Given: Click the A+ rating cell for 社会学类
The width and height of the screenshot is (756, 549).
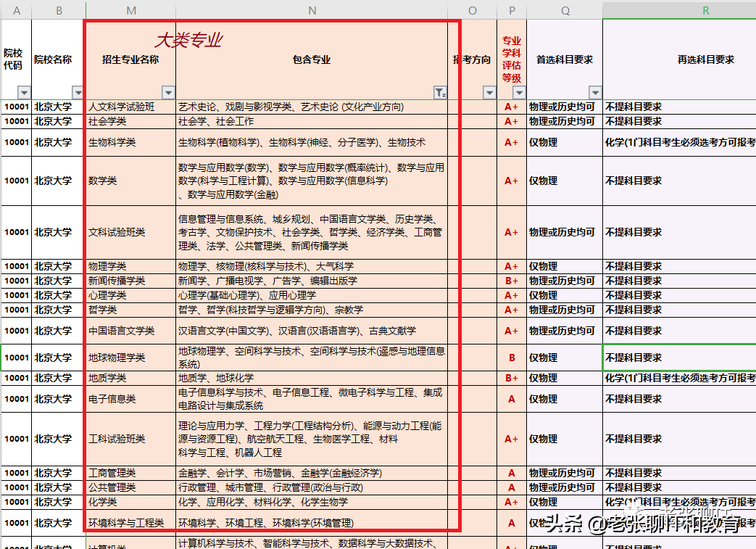Looking at the screenshot, I should 511,121.
